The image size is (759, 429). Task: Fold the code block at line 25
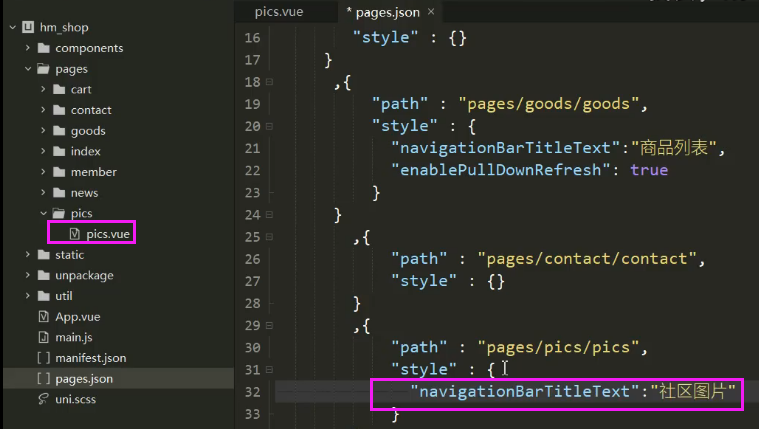tap(270, 237)
